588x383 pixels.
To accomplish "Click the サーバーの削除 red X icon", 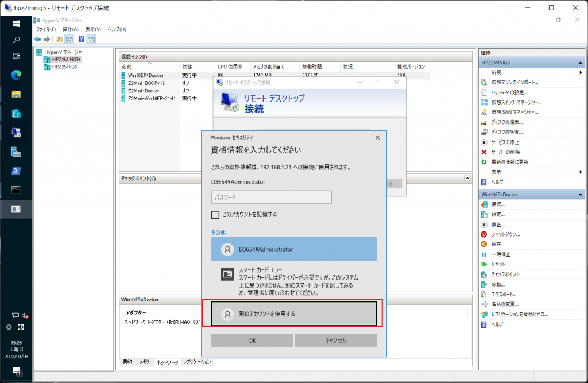I will (x=484, y=152).
